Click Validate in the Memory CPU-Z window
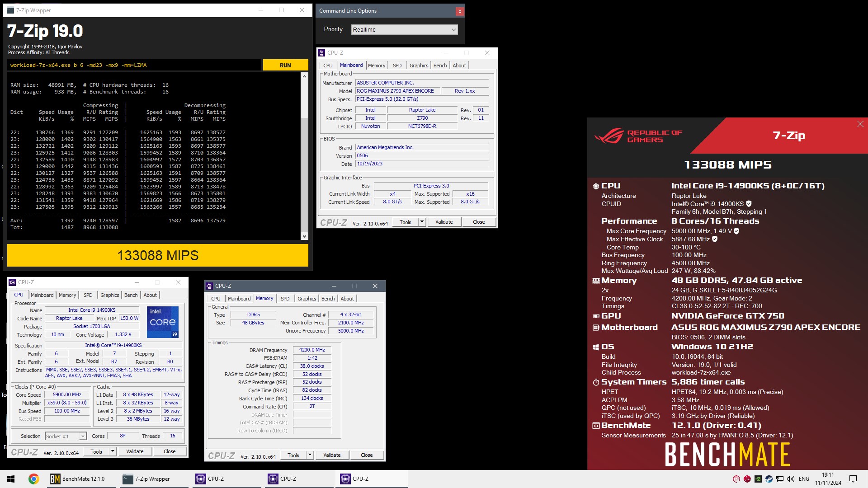Screen dimensions: 868x488 pos(332,455)
